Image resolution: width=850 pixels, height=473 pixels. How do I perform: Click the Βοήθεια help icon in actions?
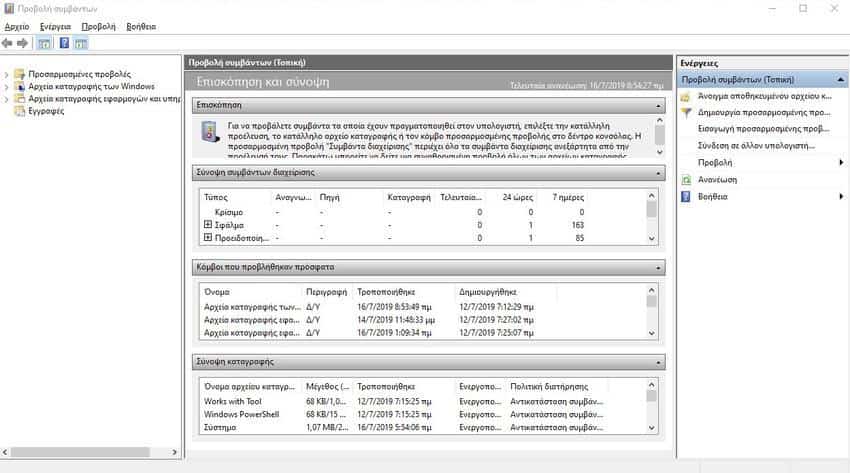click(x=686, y=197)
